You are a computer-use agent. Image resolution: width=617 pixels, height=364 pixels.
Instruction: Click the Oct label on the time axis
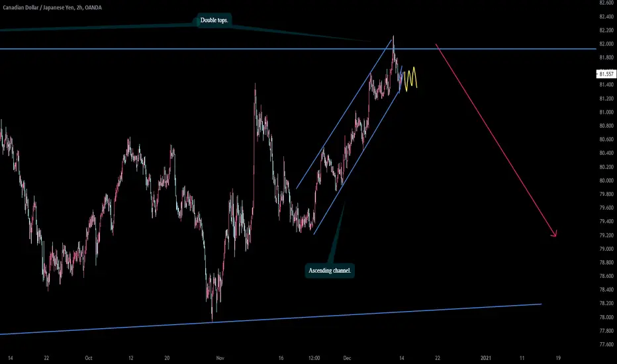pyautogui.click(x=89, y=358)
